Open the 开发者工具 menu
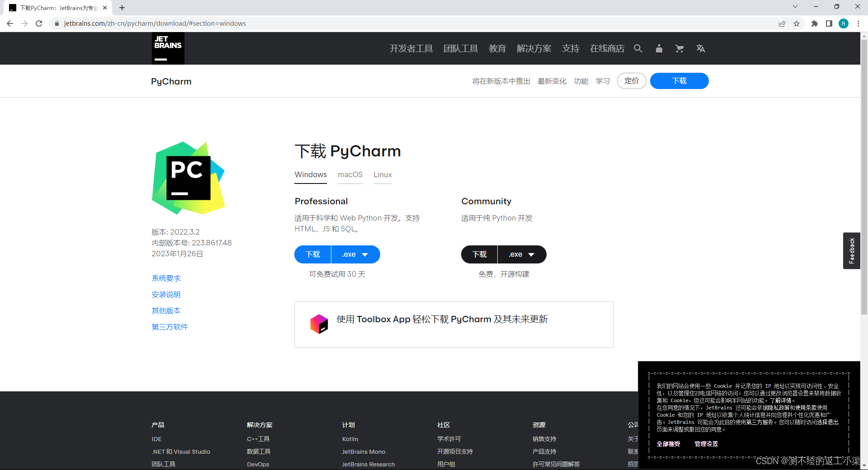The image size is (868, 470). [411, 48]
